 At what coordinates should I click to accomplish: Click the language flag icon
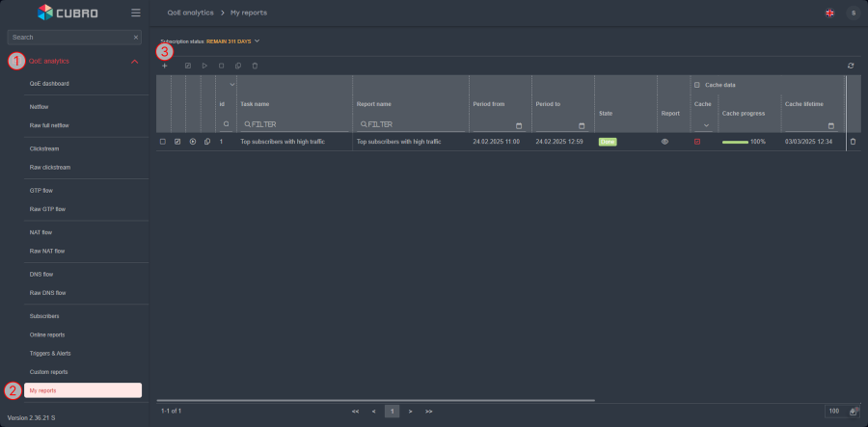pos(829,13)
